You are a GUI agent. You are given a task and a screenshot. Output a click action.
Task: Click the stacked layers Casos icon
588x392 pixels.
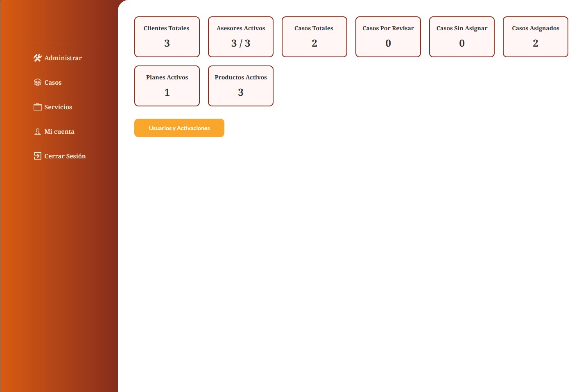coord(37,83)
